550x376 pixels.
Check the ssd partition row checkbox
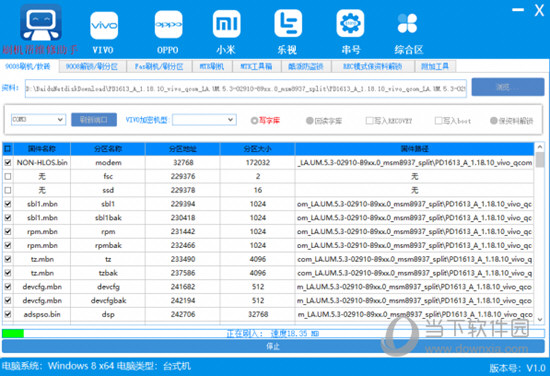8,190
